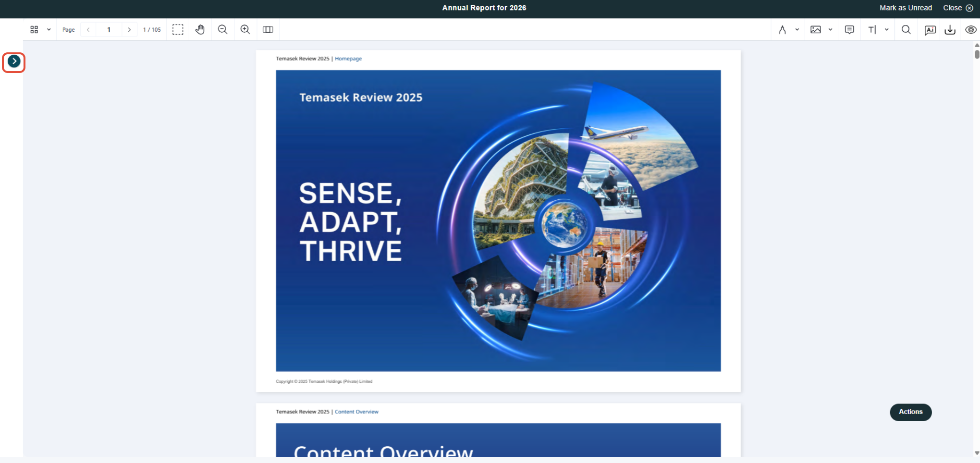Click the scrollbar up arrow
This screenshot has width=980, height=463.
click(x=977, y=45)
